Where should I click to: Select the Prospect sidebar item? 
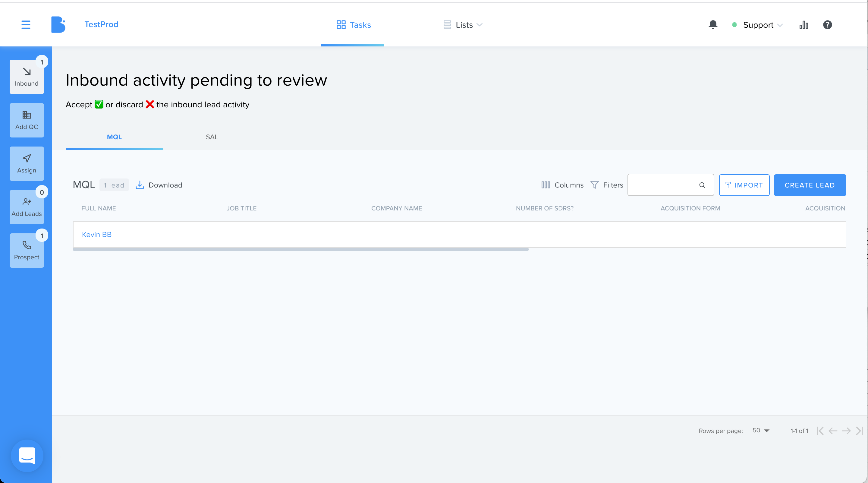click(27, 251)
